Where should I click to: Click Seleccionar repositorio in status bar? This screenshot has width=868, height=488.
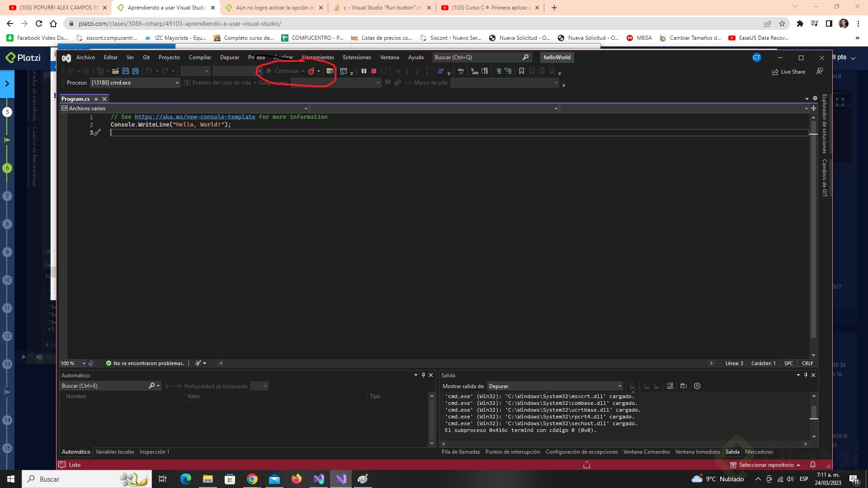click(766, 465)
